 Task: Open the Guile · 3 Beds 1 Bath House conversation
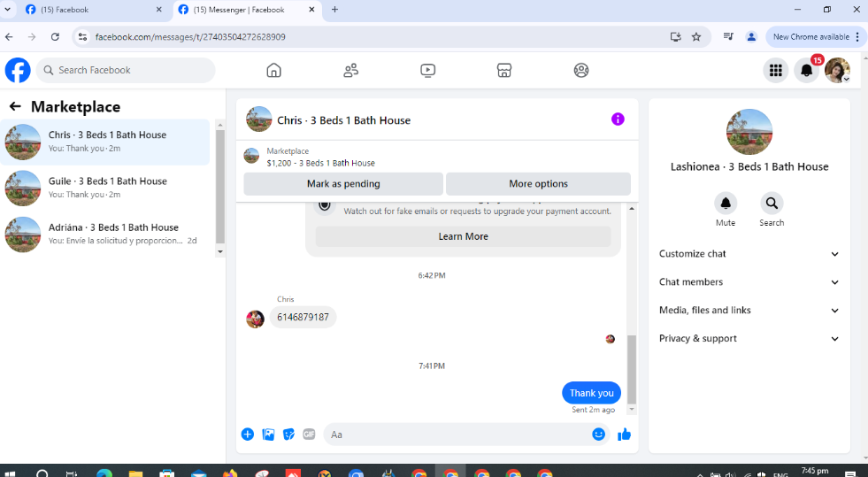[x=105, y=188]
